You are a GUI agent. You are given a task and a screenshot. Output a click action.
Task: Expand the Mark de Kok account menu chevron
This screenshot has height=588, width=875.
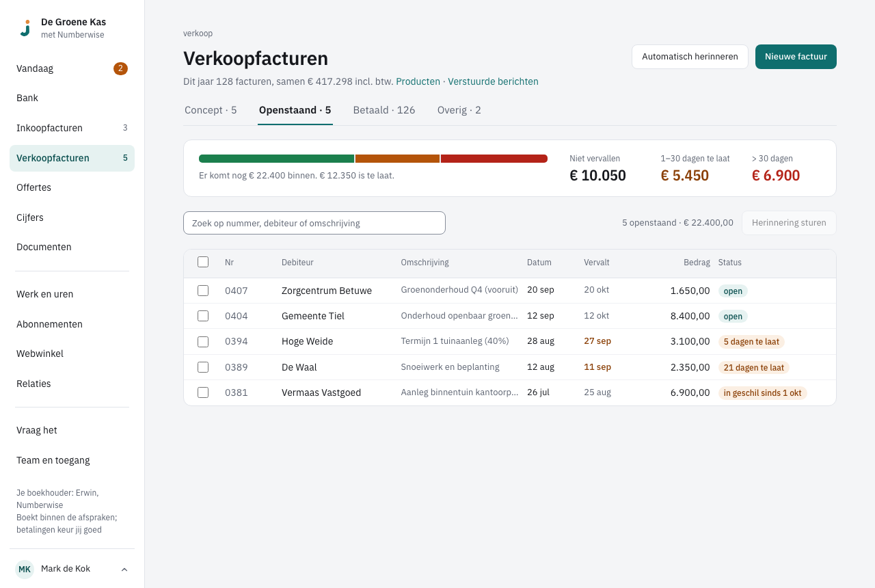point(124,570)
